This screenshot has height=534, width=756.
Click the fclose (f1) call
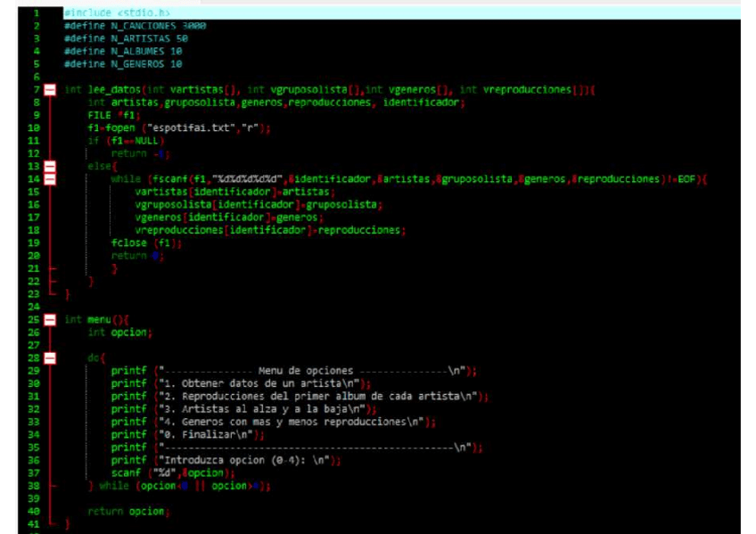140,242
